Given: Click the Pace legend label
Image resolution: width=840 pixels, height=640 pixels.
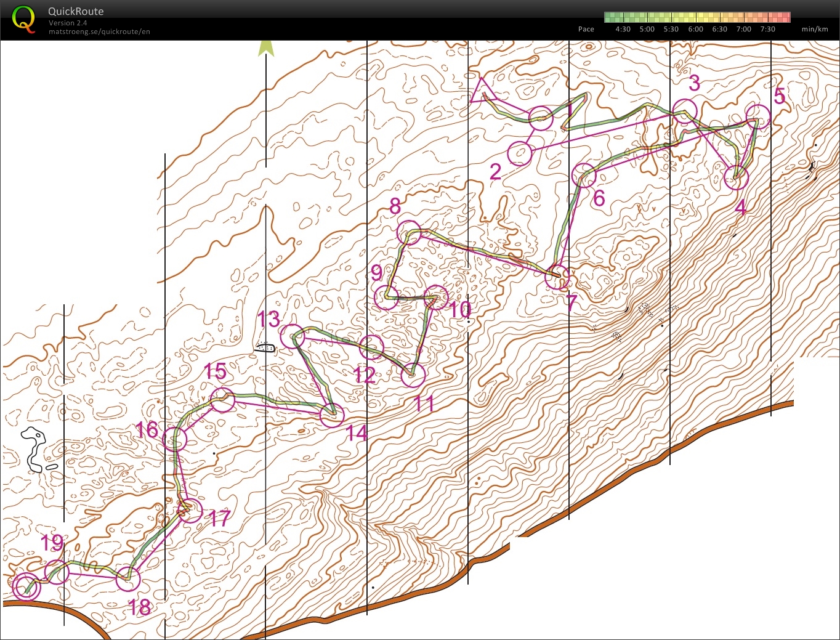Looking at the screenshot, I should tap(586, 29).
